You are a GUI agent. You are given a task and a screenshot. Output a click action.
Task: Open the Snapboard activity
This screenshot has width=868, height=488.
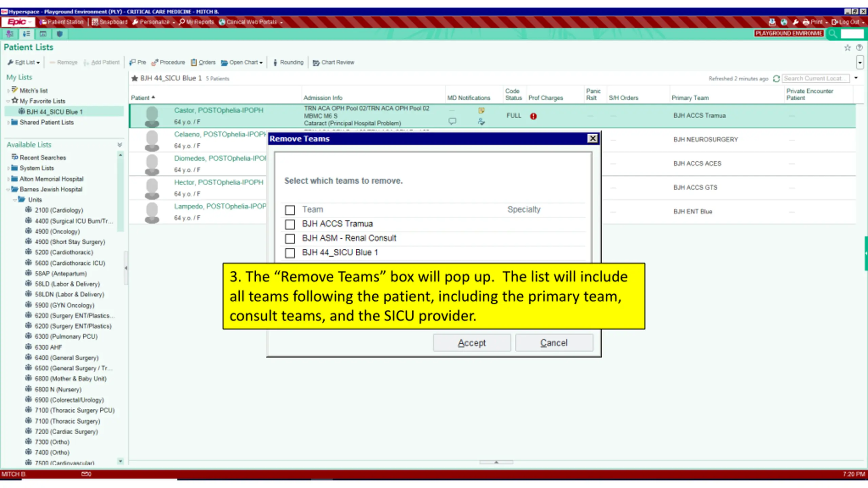(110, 22)
